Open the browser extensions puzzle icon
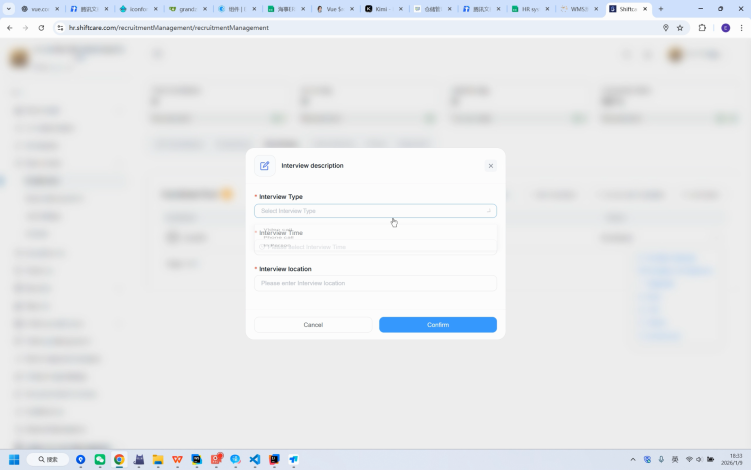This screenshot has height=470, width=751. [x=702, y=28]
